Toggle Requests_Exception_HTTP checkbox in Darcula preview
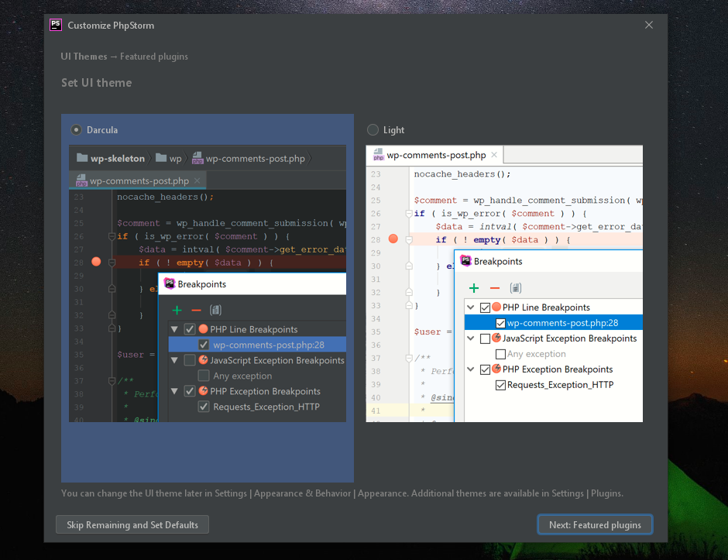This screenshot has width=728, height=560. point(204,407)
